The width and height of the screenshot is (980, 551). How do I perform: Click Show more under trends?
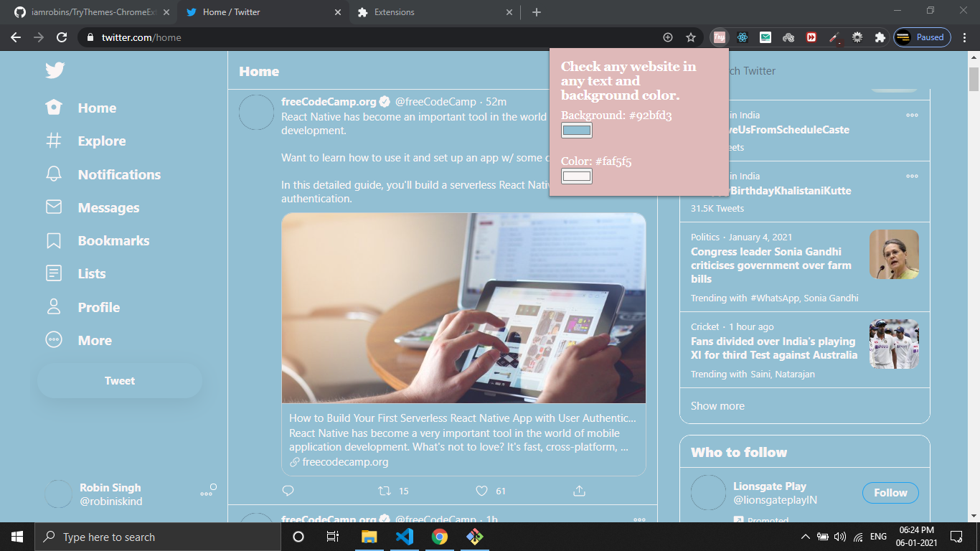717,406
